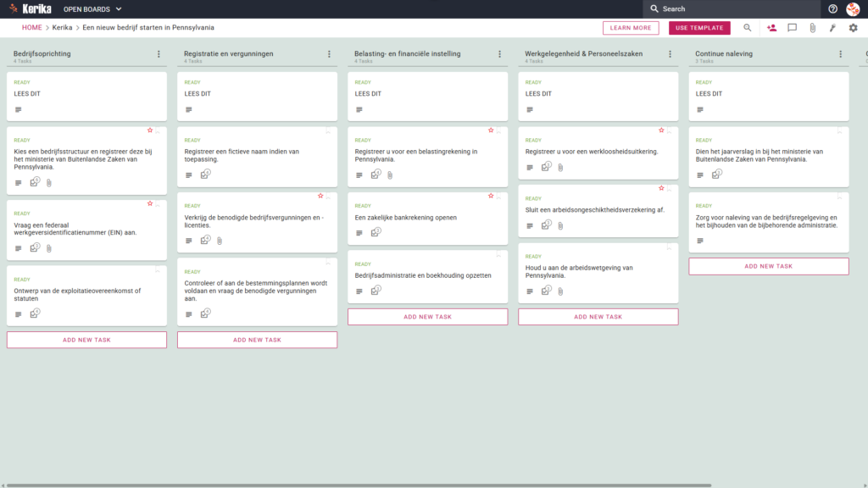Viewport: 868px width, 488px height.
Task: Open checklist icon on Ontwerp van de exploitatieovereenkomst card
Action: (35, 313)
